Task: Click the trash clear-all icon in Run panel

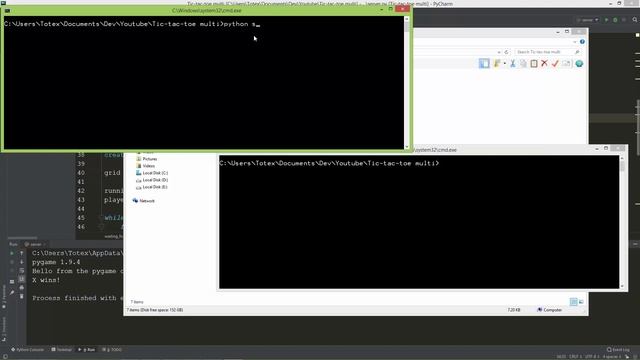Action: tap(22, 296)
